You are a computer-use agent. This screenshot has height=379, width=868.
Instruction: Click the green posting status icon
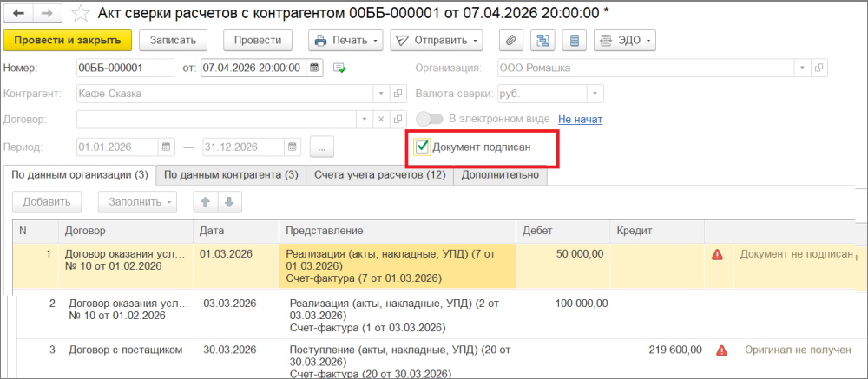(x=339, y=68)
